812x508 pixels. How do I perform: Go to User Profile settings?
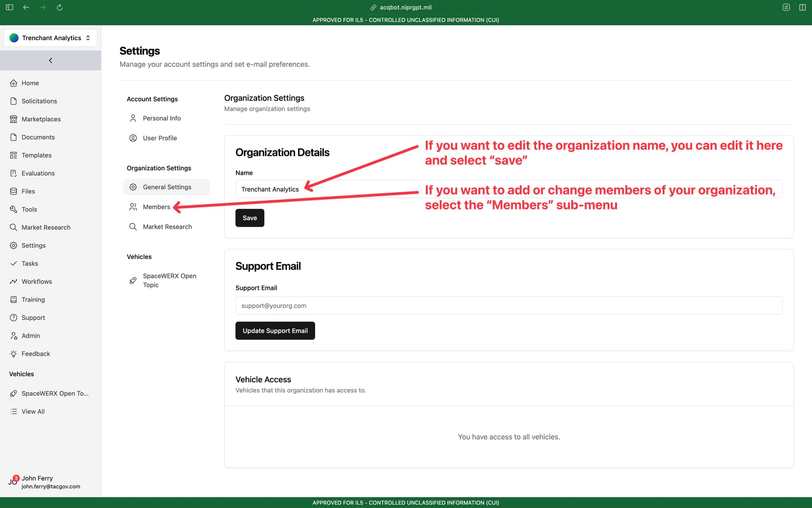[x=160, y=138]
